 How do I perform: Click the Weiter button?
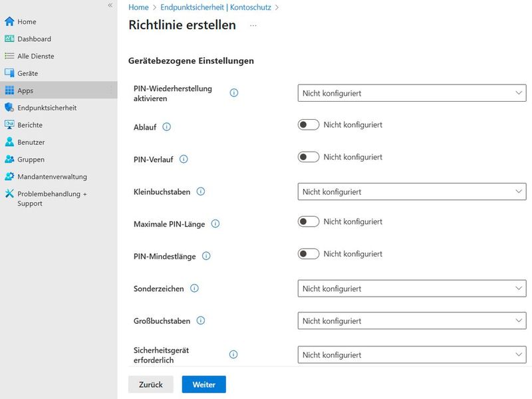(203, 384)
